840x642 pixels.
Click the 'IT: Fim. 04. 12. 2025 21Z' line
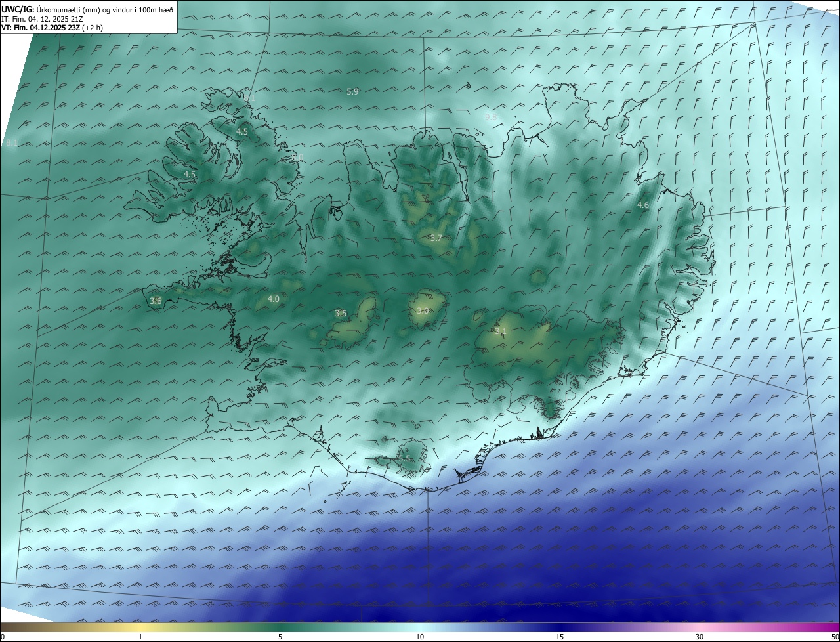click(x=42, y=18)
